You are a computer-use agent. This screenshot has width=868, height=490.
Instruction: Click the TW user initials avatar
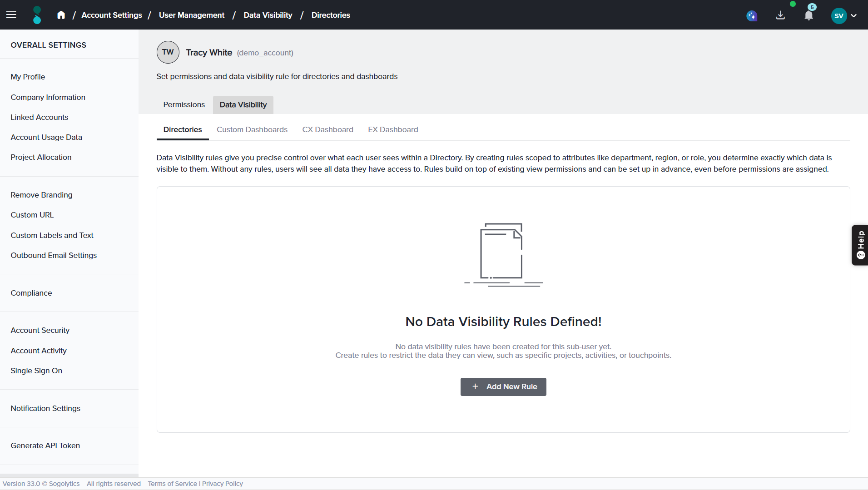pos(168,52)
